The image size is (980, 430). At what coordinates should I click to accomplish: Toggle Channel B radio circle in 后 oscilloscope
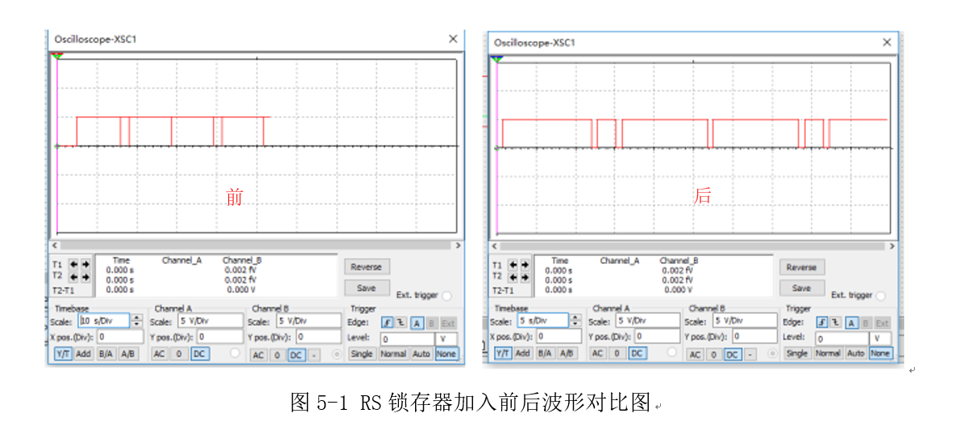point(773,353)
